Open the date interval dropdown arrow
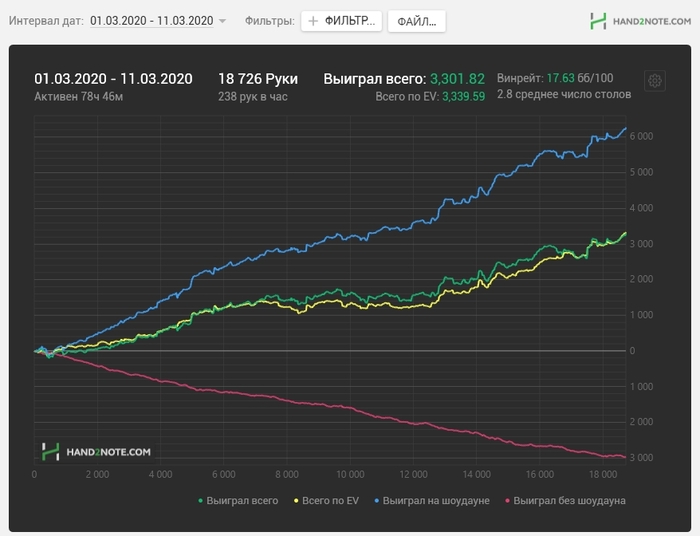Viewport: 700px width, 536px height. tap(222, 21)
